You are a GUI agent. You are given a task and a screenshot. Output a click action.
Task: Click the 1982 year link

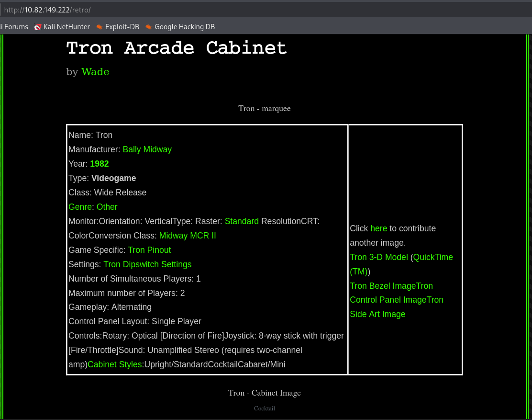(100, 164)
